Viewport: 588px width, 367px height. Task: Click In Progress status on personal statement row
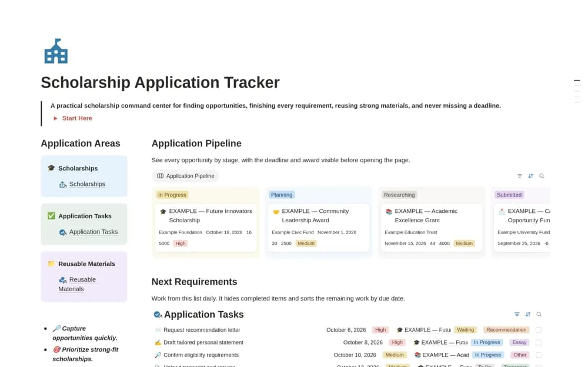(487, 342)
